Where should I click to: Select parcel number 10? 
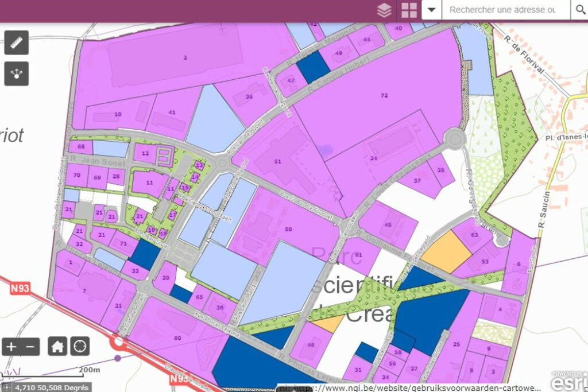(x=118, y=114)
